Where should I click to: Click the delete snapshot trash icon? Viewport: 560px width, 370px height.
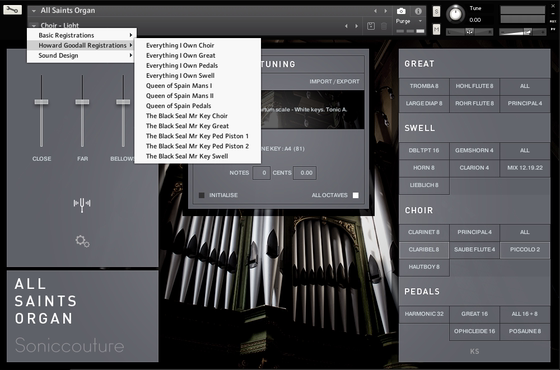pyautogui.click(x=384, y=26)
